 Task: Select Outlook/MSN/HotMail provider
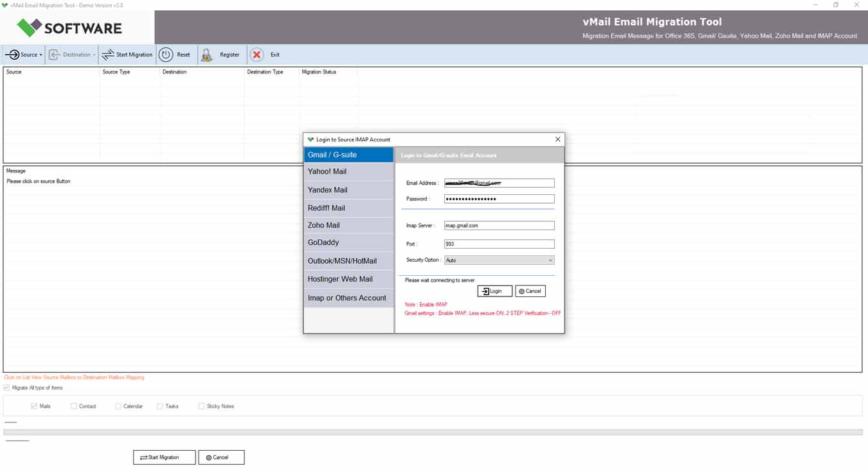pyautogui.click(x=348, y=260)
